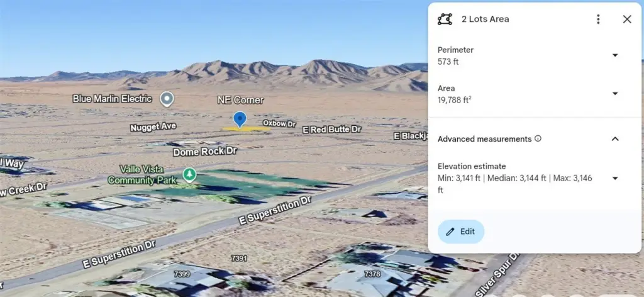Click the 2 Lots Area title text
Screen dimensions: 644x297
coord(485,20)
